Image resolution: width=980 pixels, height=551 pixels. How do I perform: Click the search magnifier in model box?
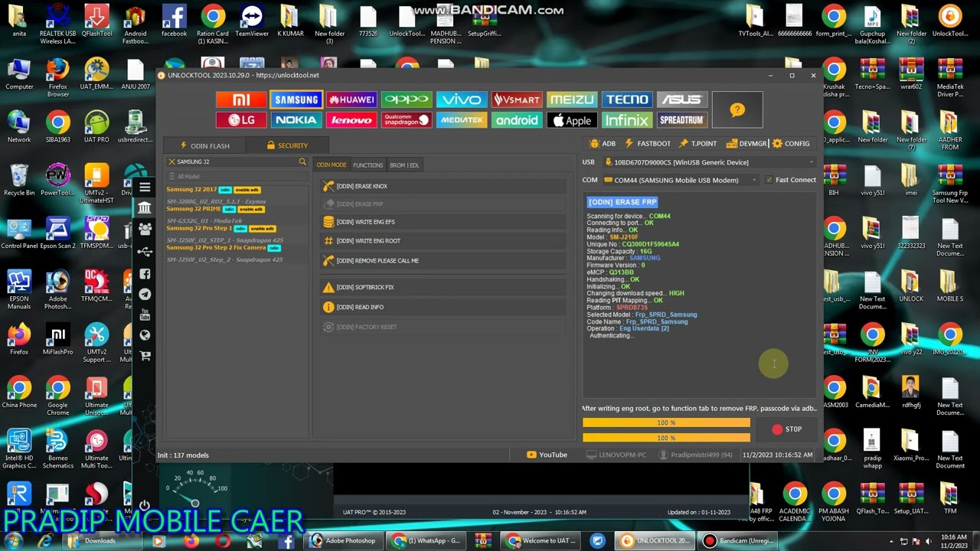tap(302, 161)
